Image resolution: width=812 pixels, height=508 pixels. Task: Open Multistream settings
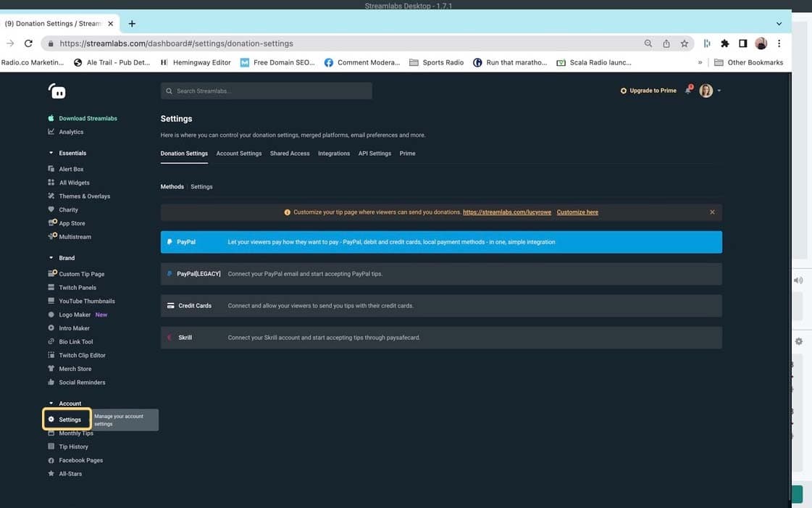point(75,236)
